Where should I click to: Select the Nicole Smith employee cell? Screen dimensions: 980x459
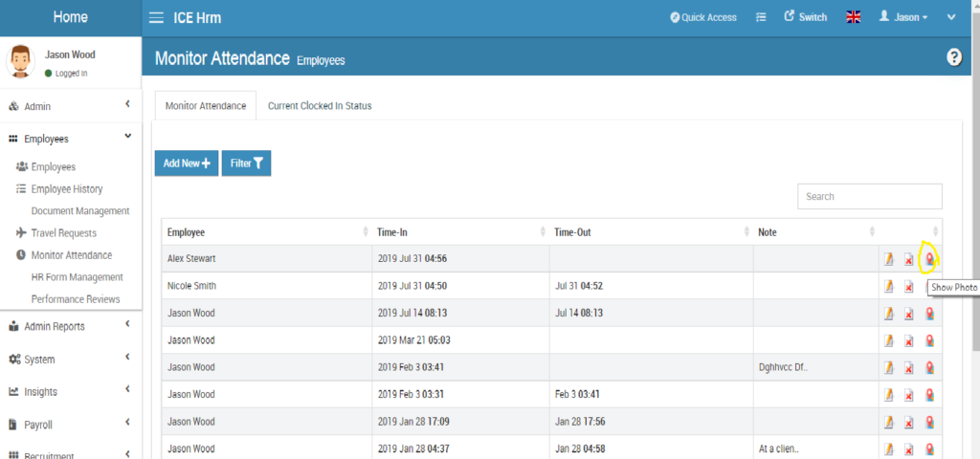pos(267,286)
